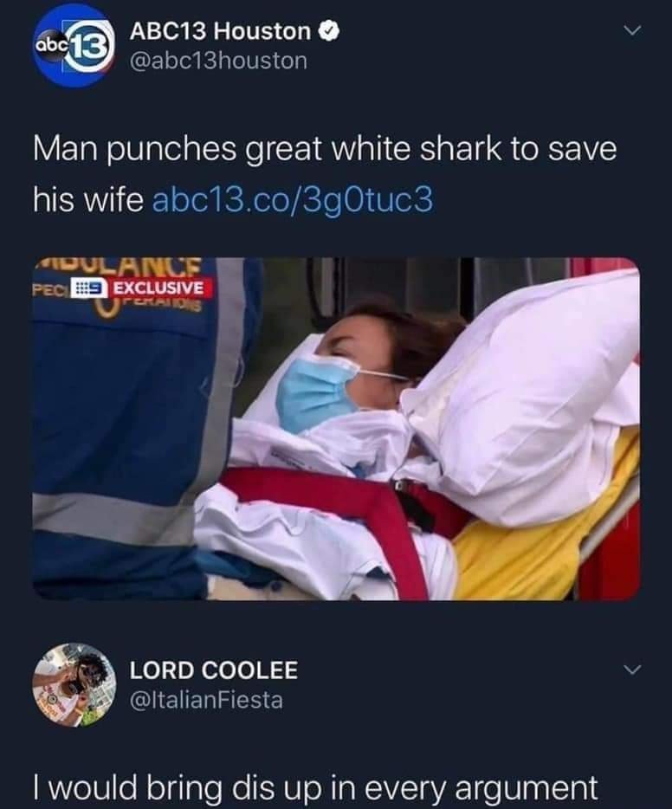
Task: Open the LORD COOLEE display name
Action: pos(214,670)
